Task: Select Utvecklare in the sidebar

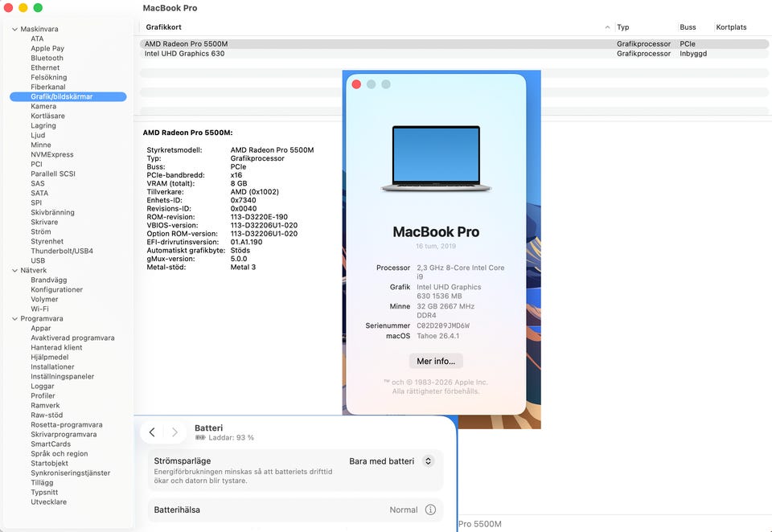Action: [x=49, y=502]
